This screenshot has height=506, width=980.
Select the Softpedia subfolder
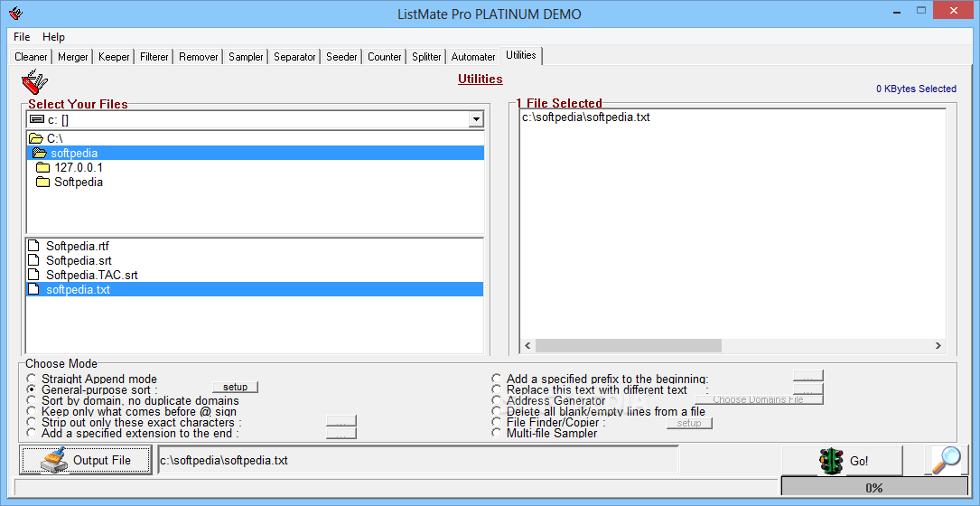[x=255, y=182]
